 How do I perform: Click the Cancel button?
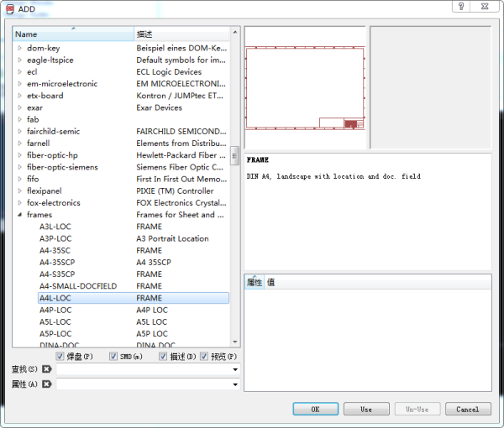(468, 409)
